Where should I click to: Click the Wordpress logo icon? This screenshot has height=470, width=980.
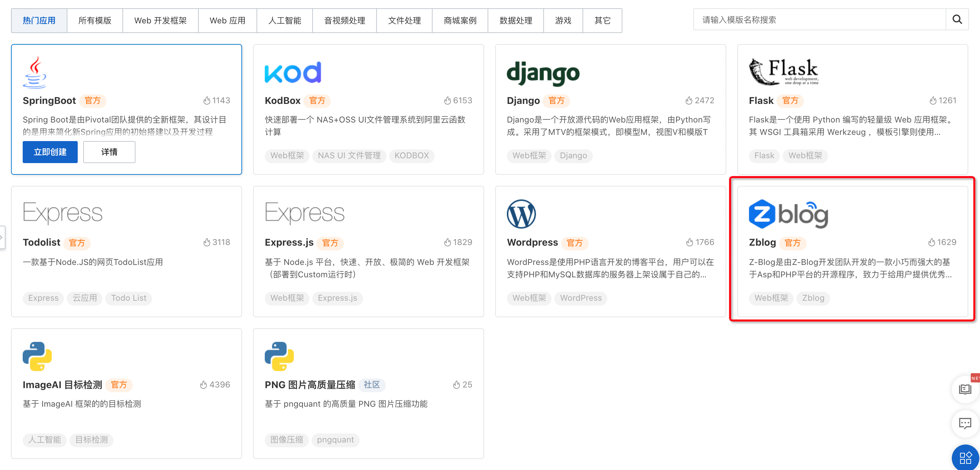pyautogui.click(x=521, y=214)
